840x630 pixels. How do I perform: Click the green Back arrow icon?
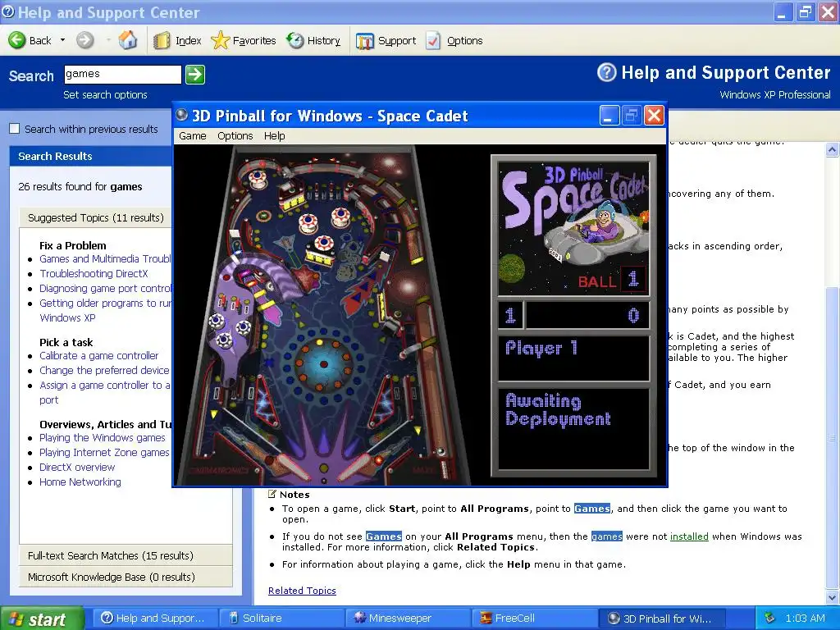(17, 40)
